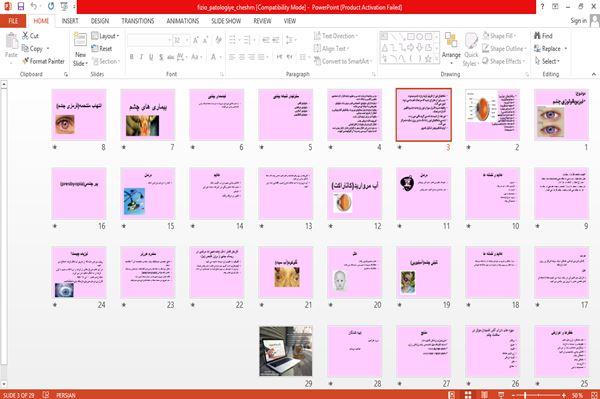
Task: Toggle text Shadow formatting
Action: pos(161,57)
